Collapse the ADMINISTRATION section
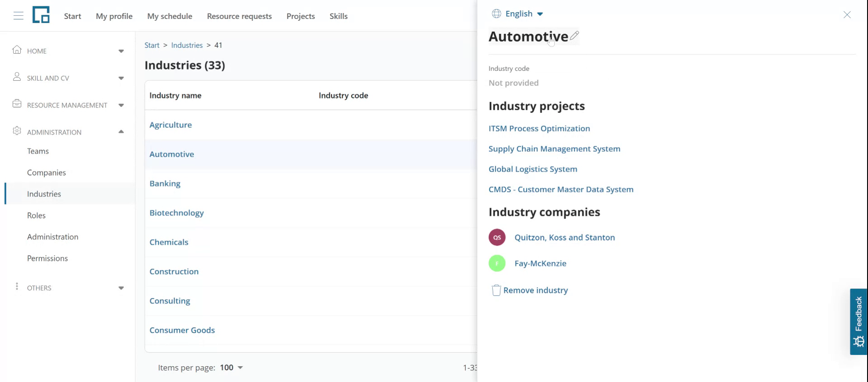This screenshot has width=868, height=382. [121, 132]
